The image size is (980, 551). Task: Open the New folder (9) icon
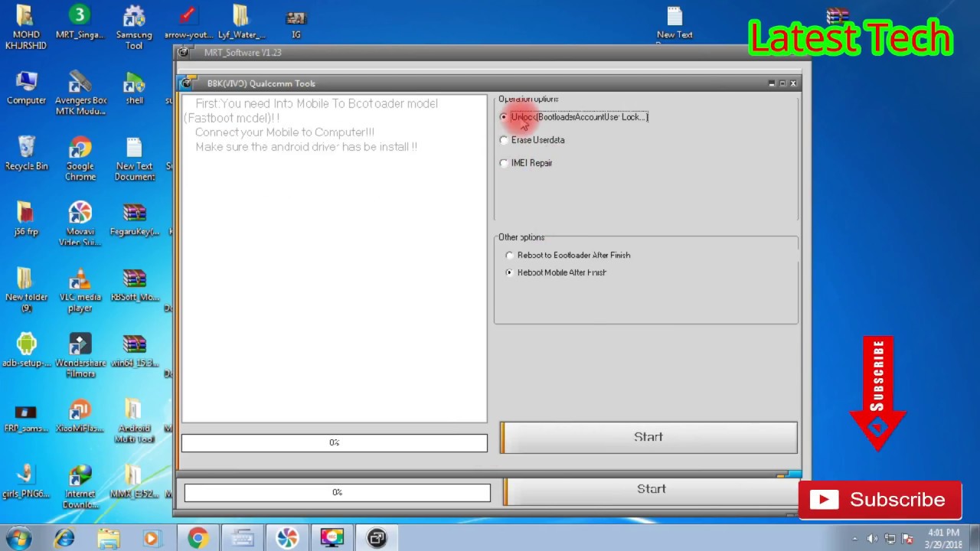point(26,290)
